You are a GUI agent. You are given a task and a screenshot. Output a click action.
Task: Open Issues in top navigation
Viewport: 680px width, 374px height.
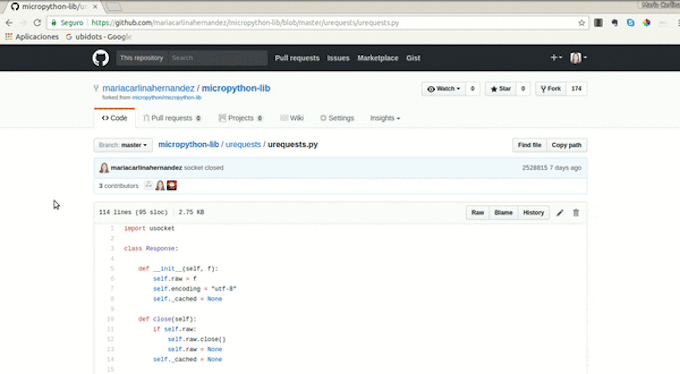click(338, 58)
